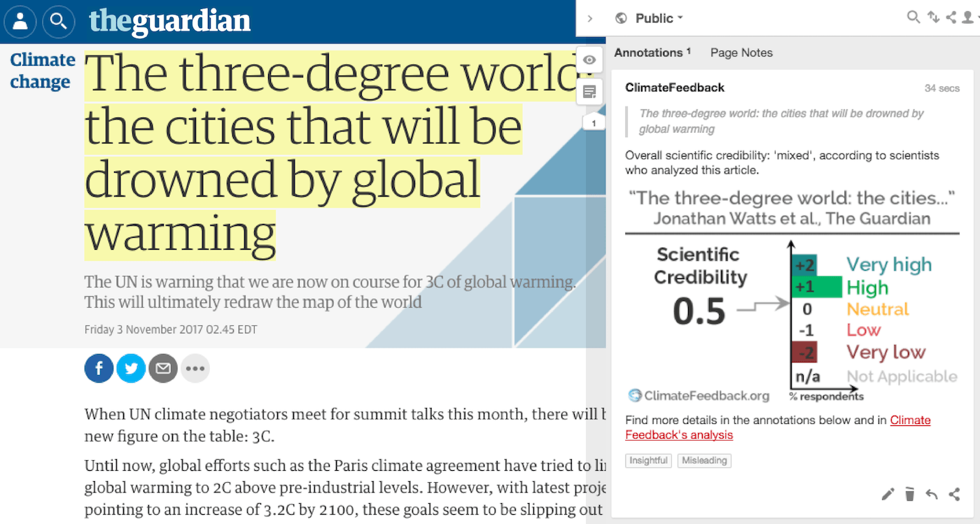
Task: Filter by the Insightful tag
Action: (x=649, y=460)
